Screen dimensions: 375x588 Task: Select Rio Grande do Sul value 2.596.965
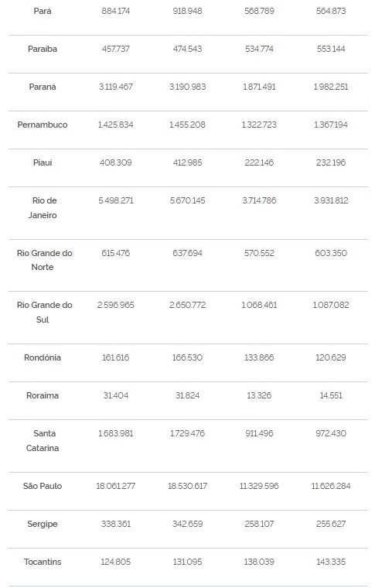(116, 306)
